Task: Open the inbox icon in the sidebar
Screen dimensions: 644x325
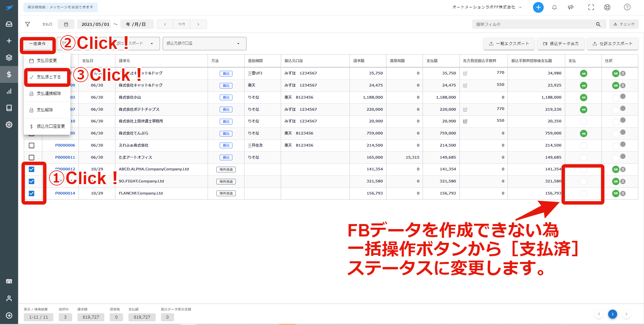Action: 9,24
